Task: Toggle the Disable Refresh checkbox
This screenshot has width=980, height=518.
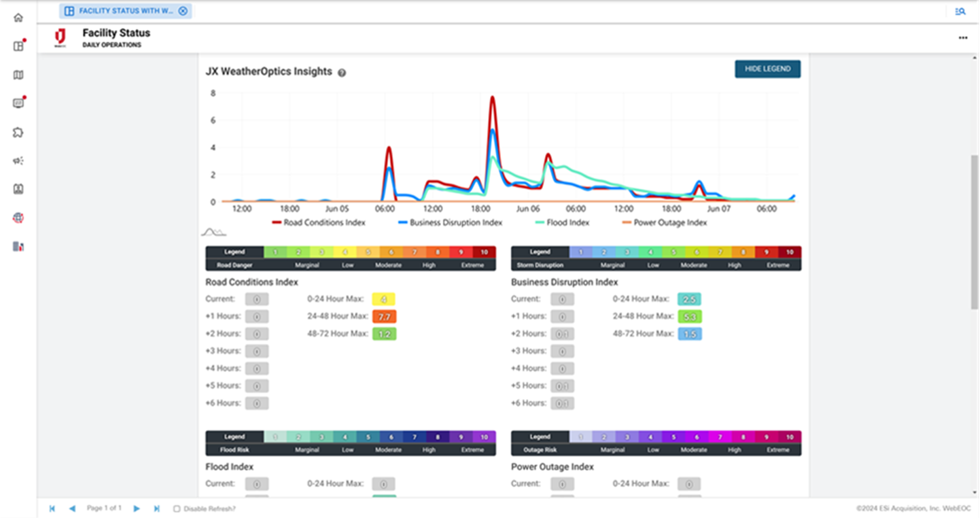Action: [176, 508]
